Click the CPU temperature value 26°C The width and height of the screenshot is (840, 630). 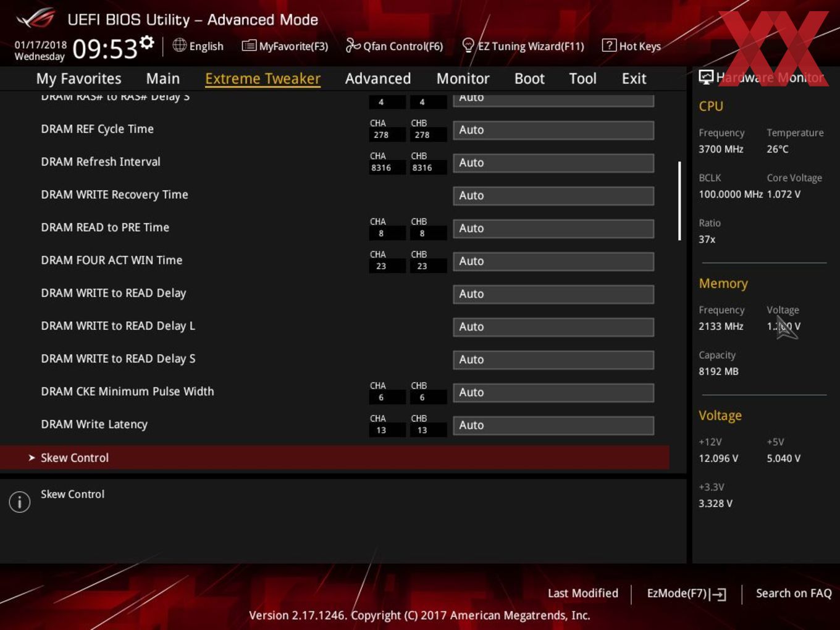[x=778, y=149]
